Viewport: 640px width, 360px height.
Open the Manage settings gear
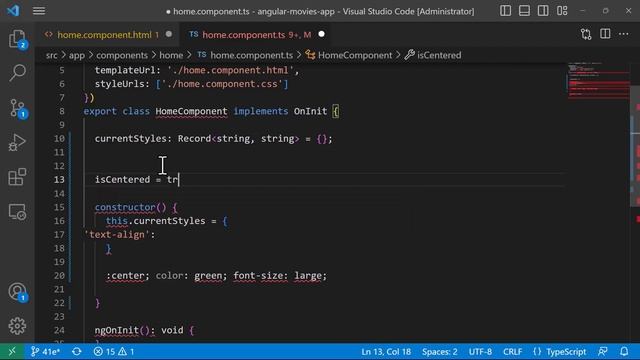pyautogui.click(x=17, y=326)
